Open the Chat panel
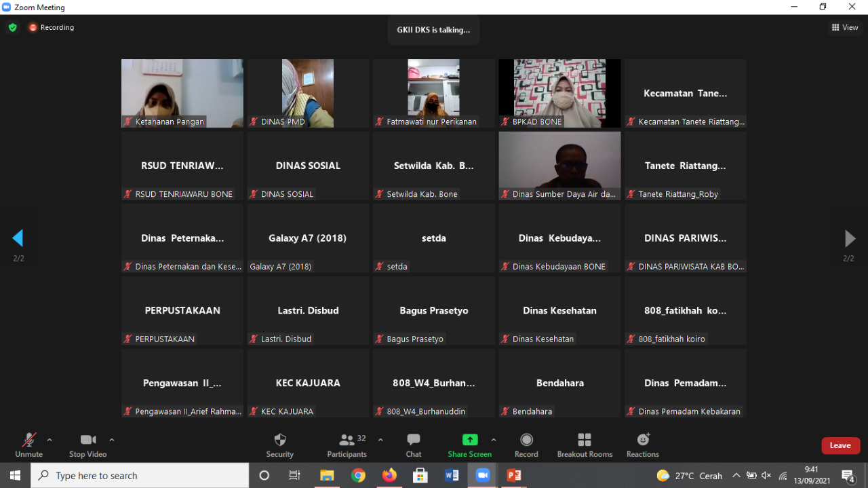 click(413, 445)
